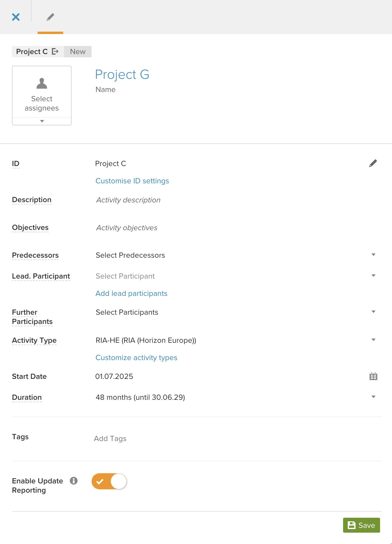This screenshot has height=544, width=392.
Task: Open the Start Date calendar icon
Action: (x=373, y=377)
